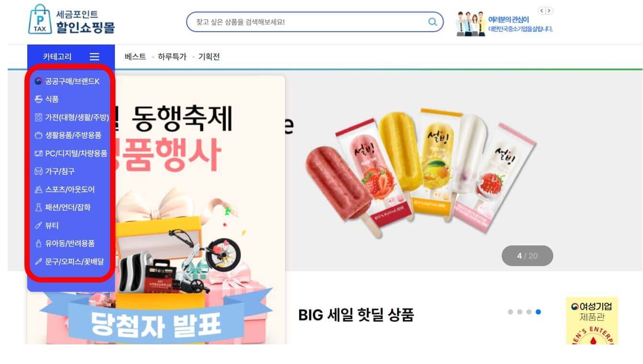
Task: Select the first gray carousel dot
Action: coord(510,312)
